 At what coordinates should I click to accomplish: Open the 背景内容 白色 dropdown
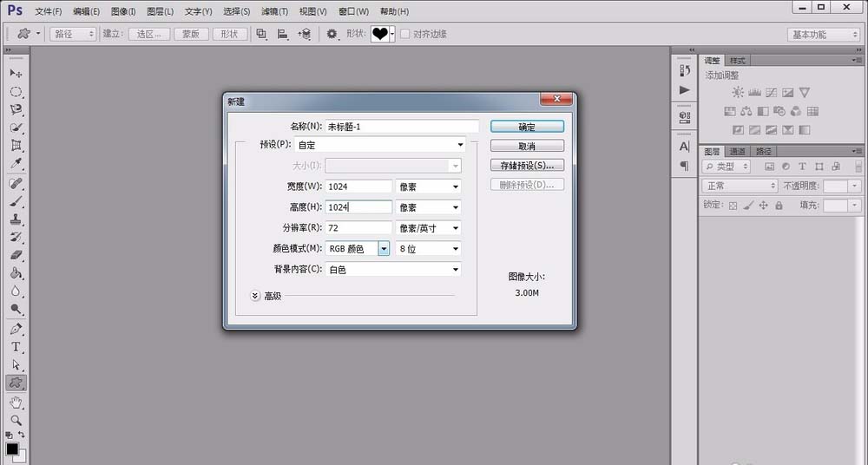[x=393, y=270]
